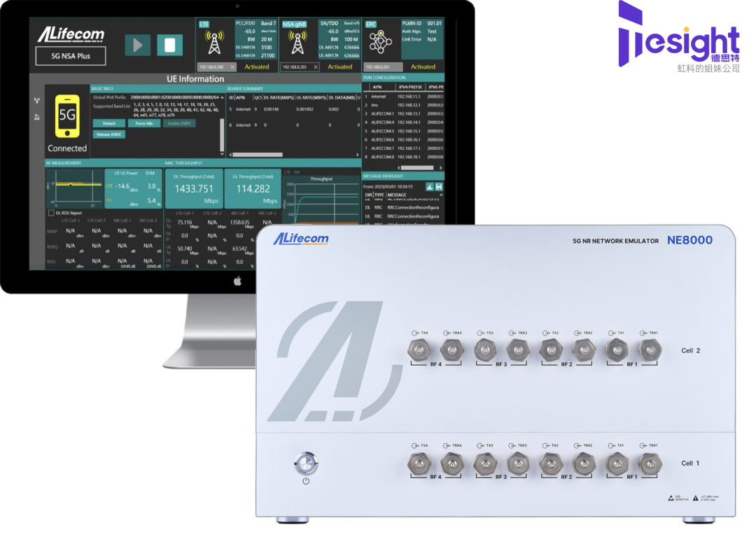
Task: Click the Basic Info vertical scrollbar
Action: (222, 135)
